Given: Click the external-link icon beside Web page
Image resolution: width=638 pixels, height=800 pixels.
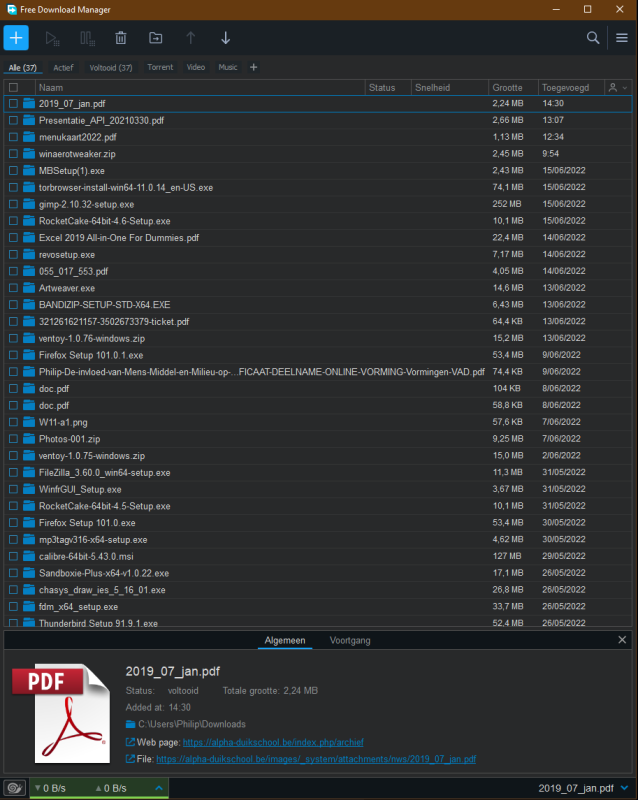Looking at the screenshot, I should point(130,742).
